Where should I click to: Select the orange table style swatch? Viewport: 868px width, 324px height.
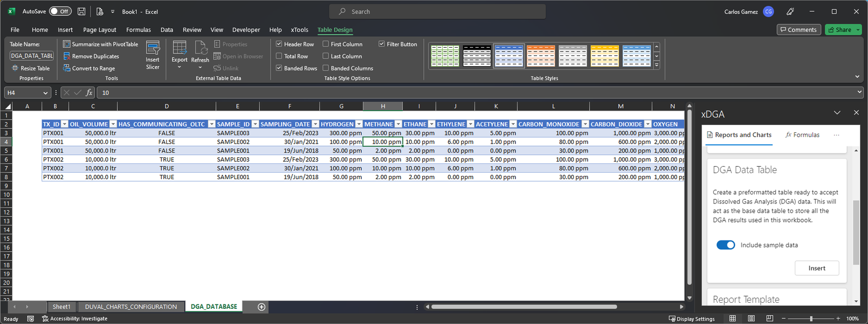click(541, 56)
